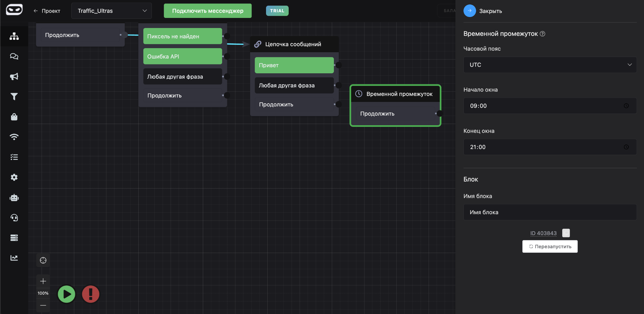Open the robot bot icon in sidebar
Screen dimensions: 644x314
pos(14,198)
